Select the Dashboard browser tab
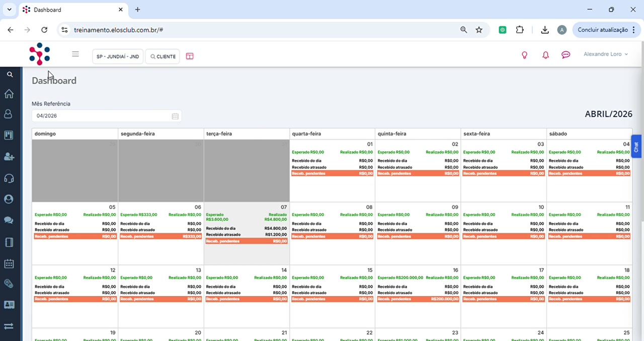This screenshot has height=341, width=644. click(73, 10)
